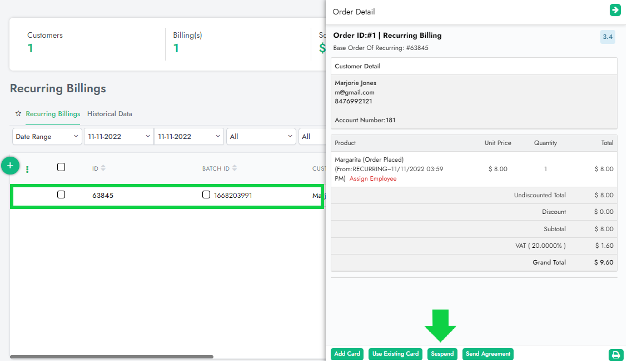Switch to Historical Data tab

(110, 114)
